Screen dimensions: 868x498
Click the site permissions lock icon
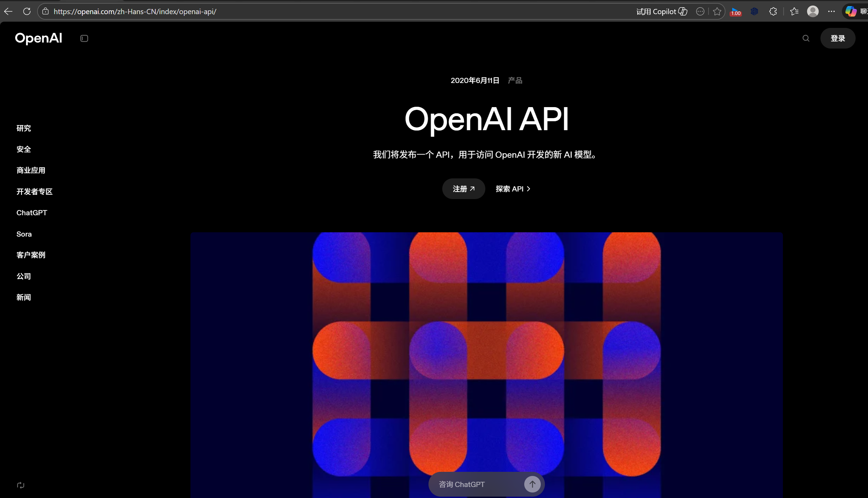pos(45,11)
